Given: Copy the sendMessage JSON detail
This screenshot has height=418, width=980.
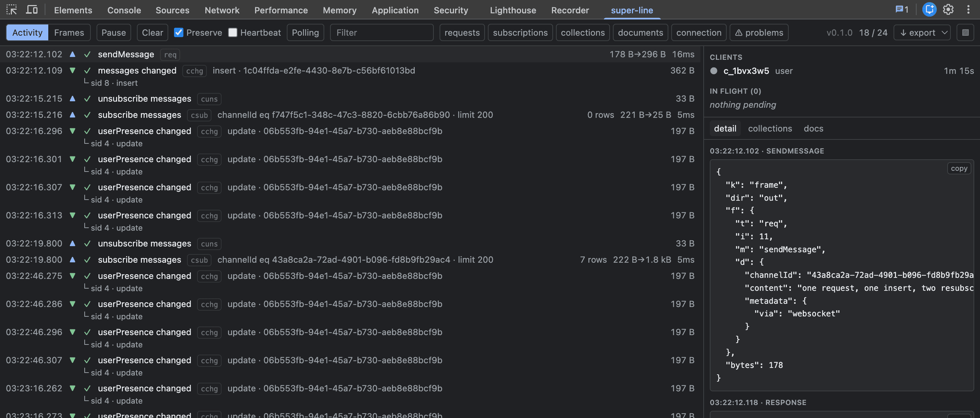Looking at the screenshot, I should [959, 169].
